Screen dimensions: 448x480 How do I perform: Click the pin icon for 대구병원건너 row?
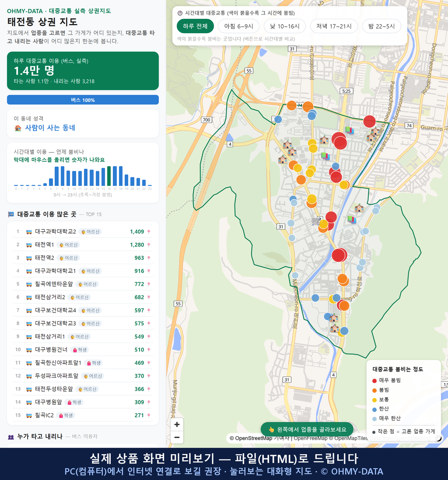pyautogui.click(x=149, y=350)
